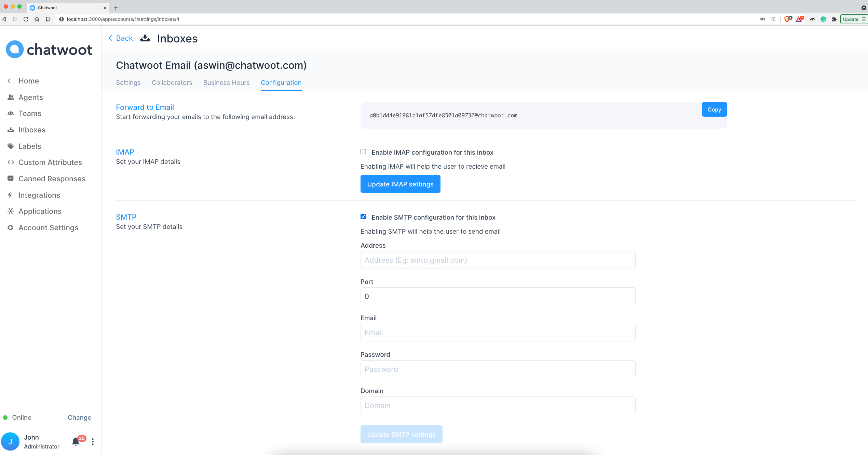Click the Applications star icon
The width and height of the screenshot is (868, 455).
[x=11, y=211]
